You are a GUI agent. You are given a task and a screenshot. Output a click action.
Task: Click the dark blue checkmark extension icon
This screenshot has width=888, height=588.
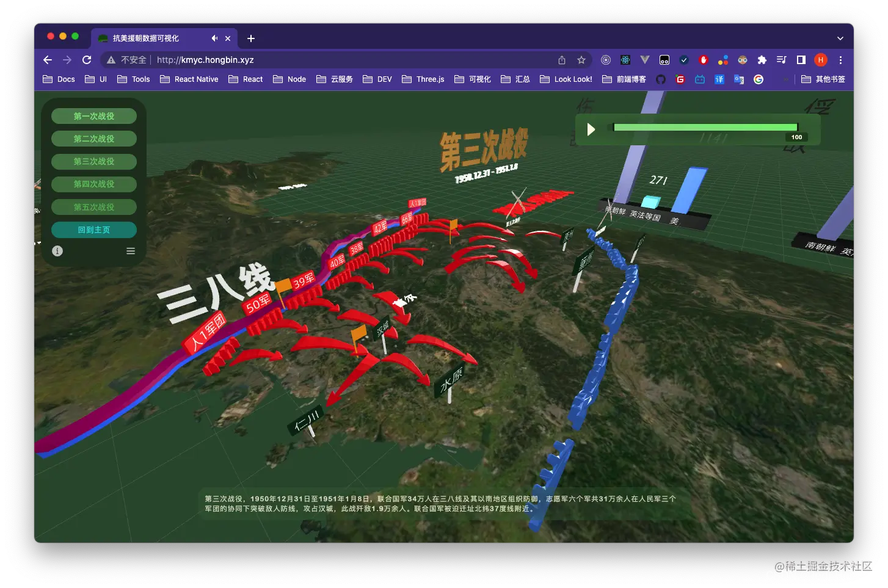[684, 60]
